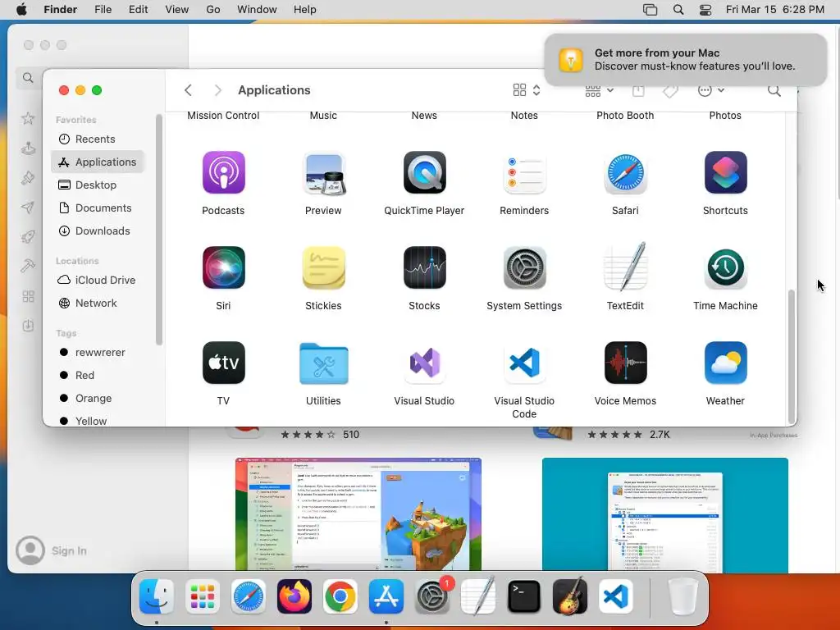This screenshot has width=840, height=630.
Task: Select the Utilities folder icon
Action: (x=323, y=363)
